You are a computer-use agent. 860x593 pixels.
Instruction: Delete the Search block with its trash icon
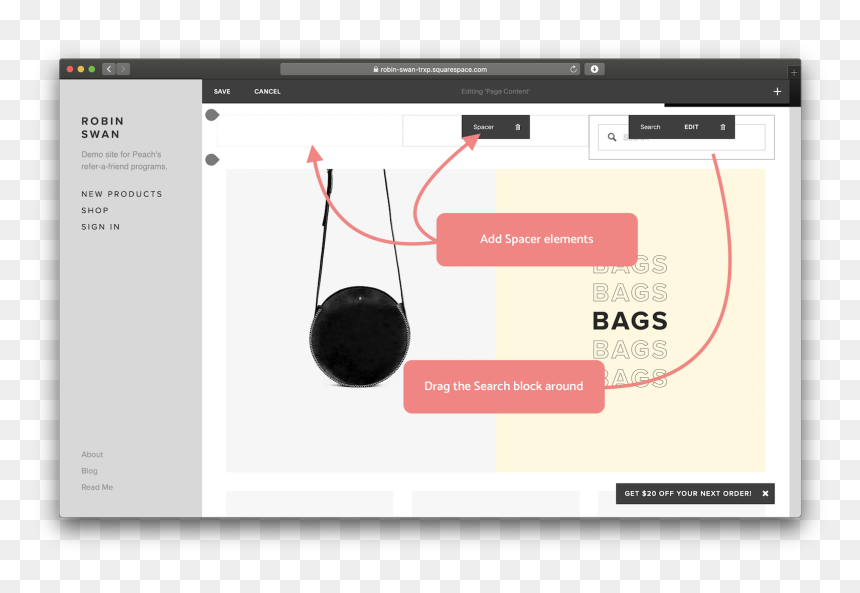[723, 127]
